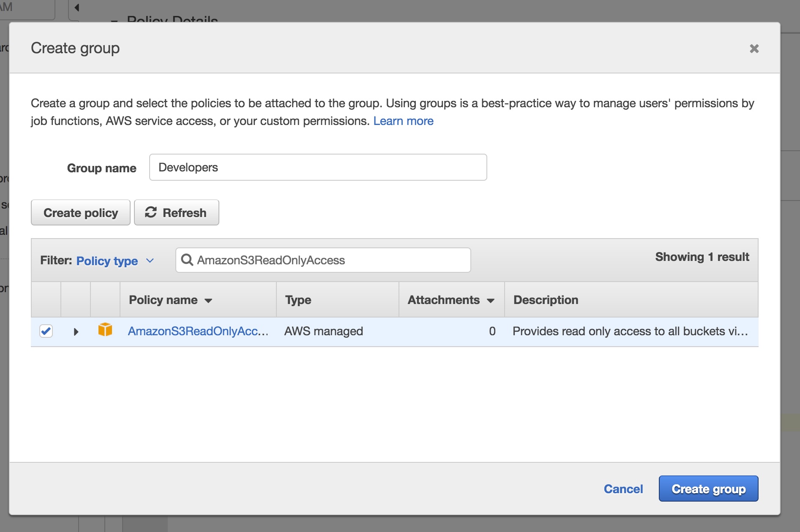Viewport: 800px width, 532px height.
Task: Collapse the sidebar arrow behind dialog
Action: 77,8
